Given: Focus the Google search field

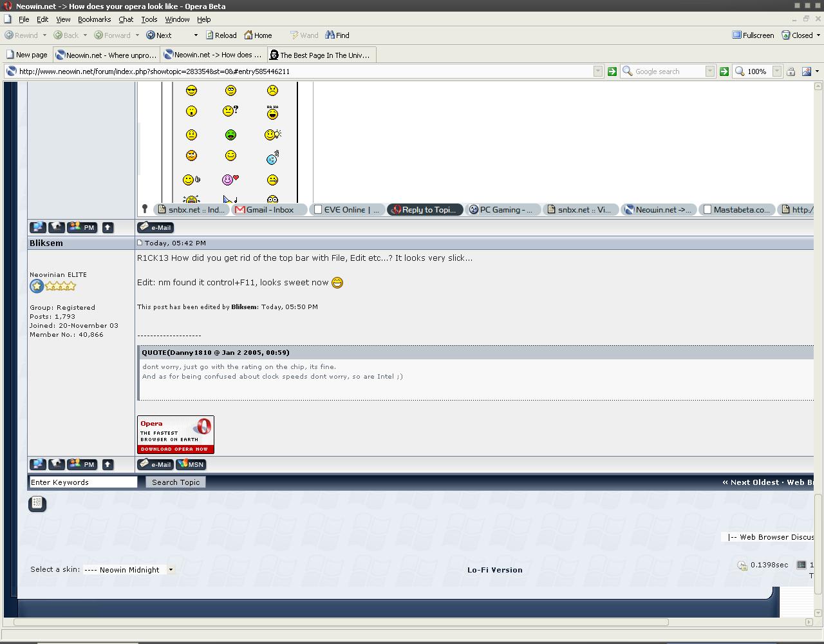Looking at the screenshot, I should coord(669,71).
